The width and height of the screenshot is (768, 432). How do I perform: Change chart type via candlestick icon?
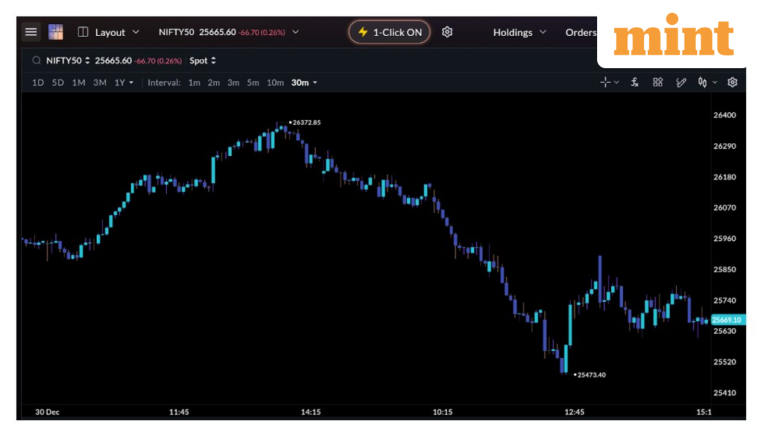click(704, 82)
